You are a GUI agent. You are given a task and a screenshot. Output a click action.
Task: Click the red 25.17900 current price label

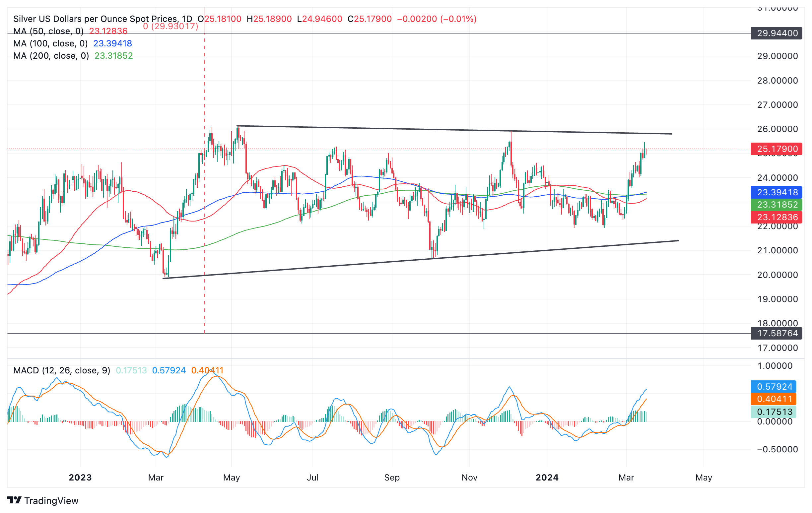[777, 149]
